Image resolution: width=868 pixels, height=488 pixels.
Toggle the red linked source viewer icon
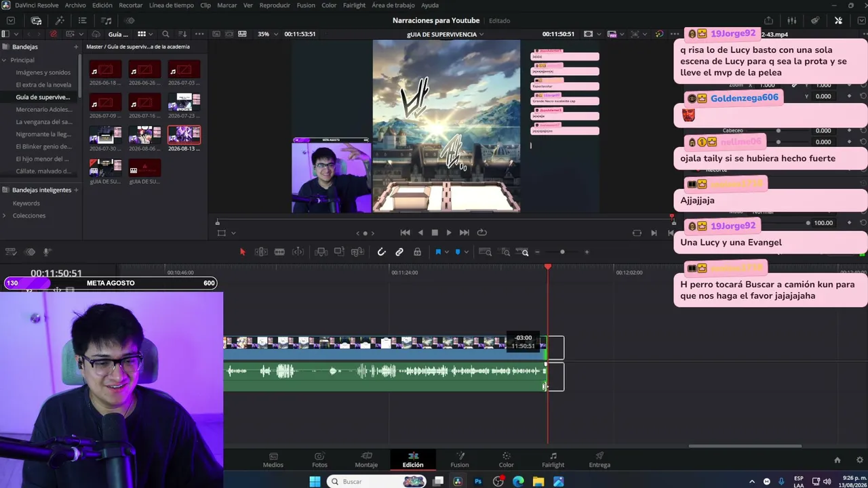click(54, 34)
